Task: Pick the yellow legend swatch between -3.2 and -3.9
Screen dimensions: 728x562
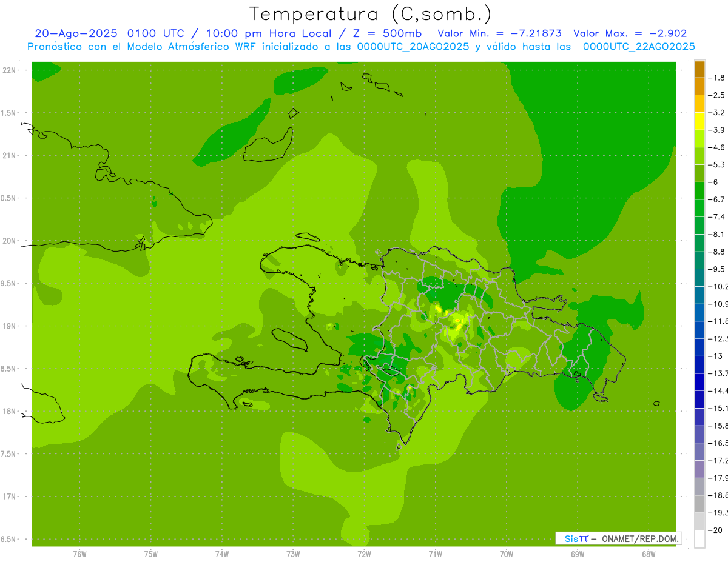Action: click(x=699, y=121)
